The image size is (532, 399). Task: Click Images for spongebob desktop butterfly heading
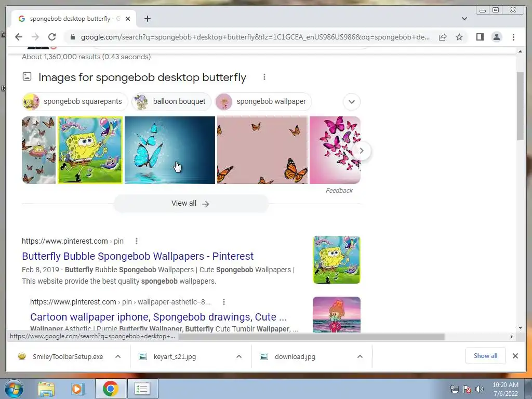142,77
